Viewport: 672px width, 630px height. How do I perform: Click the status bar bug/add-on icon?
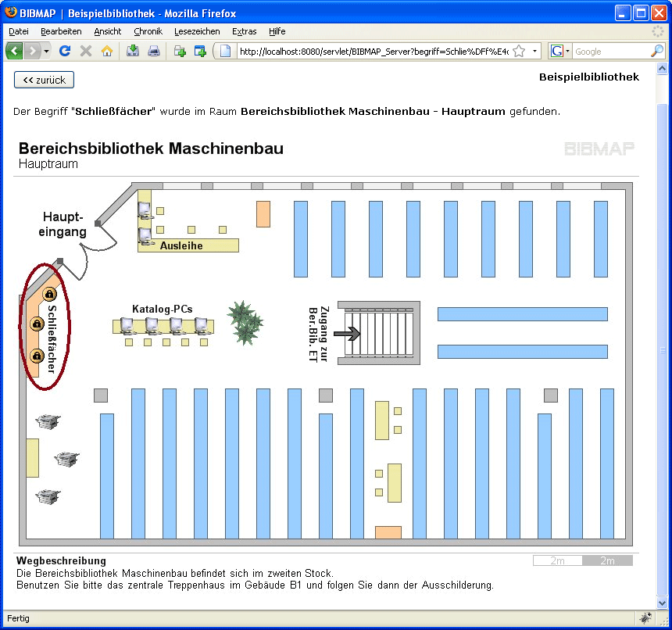point(645,618)
